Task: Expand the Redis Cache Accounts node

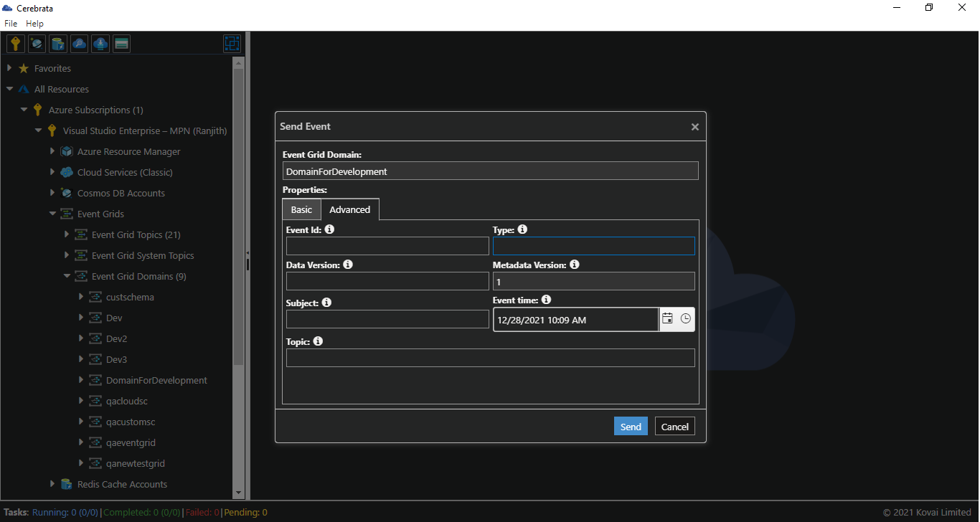Action: (x=52, y=484)
